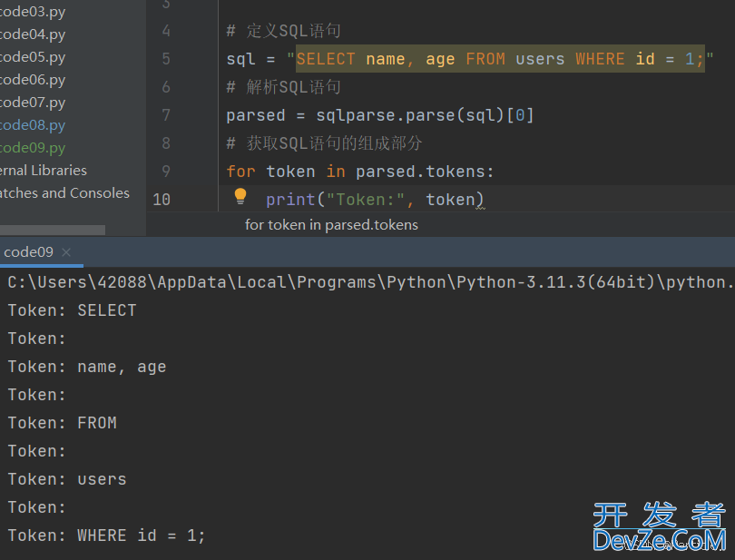Click output line 'Token: users'
This screenshot has height=560, width=735.
pos(67,479)
